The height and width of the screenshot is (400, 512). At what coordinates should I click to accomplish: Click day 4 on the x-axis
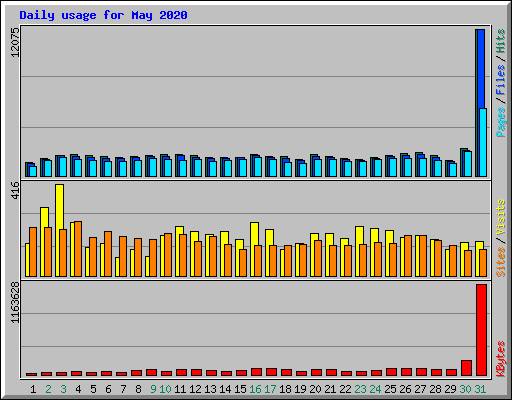coord(78,389)
